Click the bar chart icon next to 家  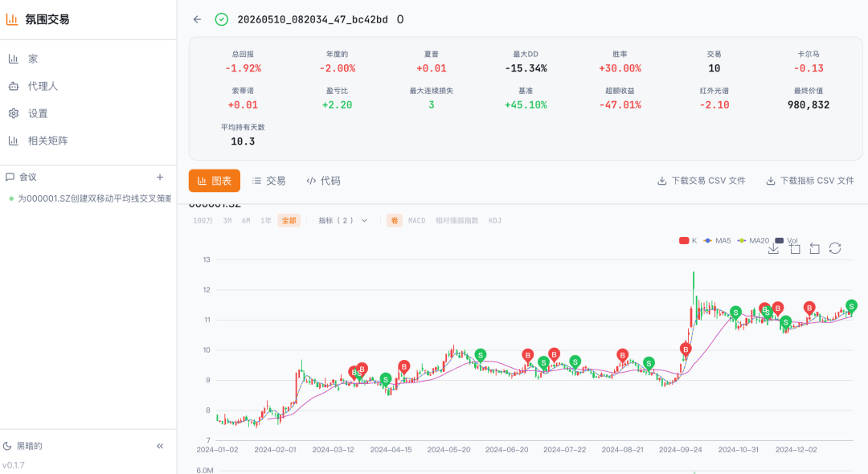pyautogui.click(x=14, y=59)
